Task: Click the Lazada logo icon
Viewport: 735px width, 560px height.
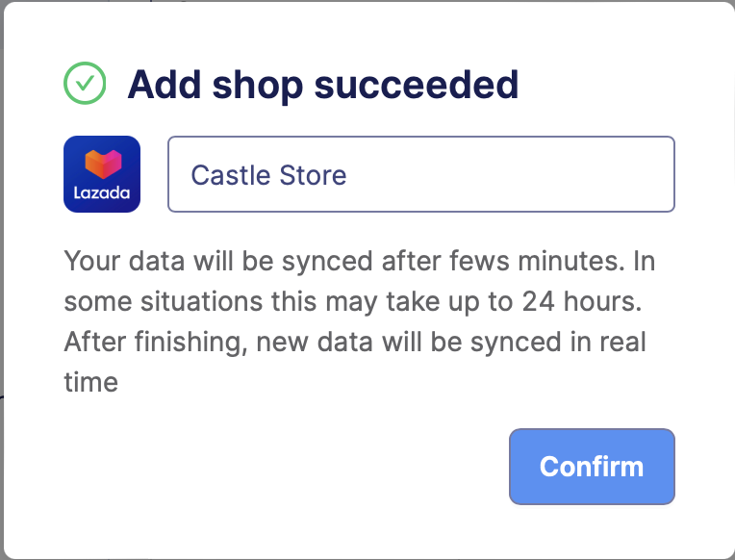Action: click(102, 174)
